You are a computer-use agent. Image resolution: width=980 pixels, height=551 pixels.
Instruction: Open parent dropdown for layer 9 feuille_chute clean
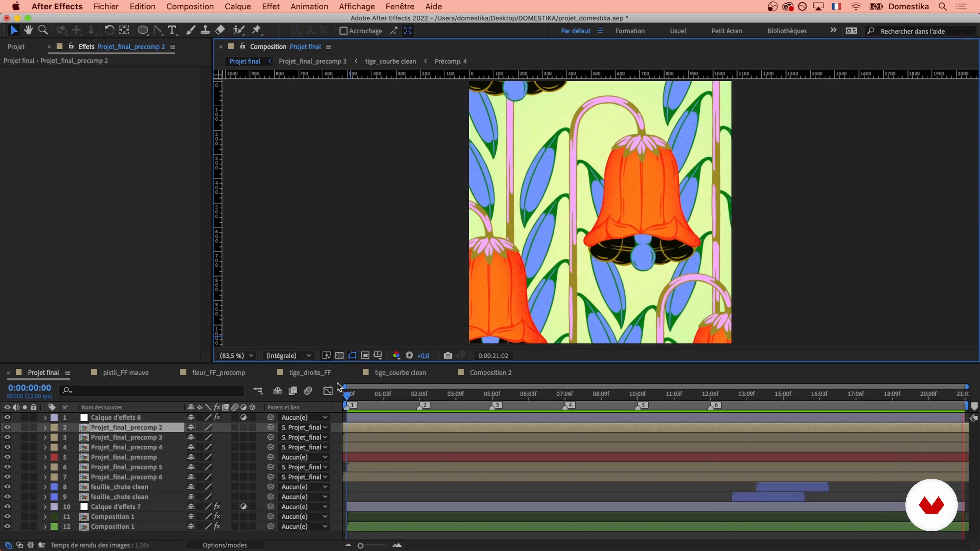(304, 497)
